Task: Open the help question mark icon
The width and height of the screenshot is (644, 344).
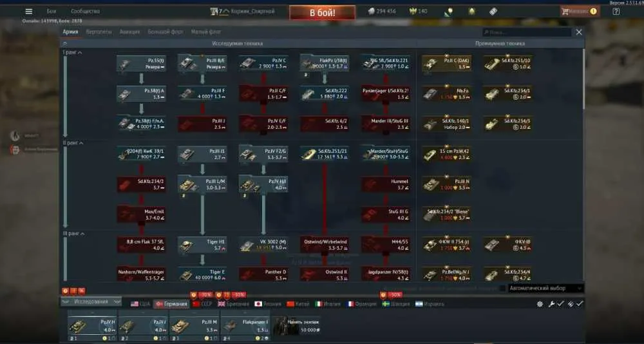Action: [x=616, y=12]
